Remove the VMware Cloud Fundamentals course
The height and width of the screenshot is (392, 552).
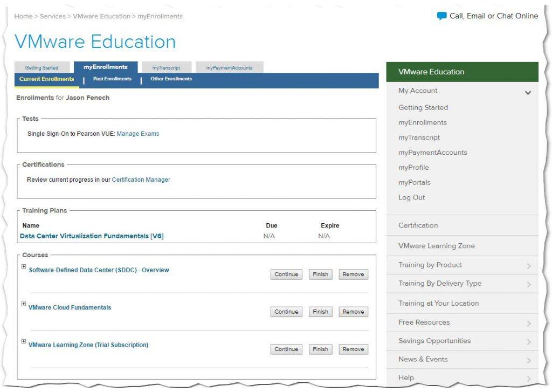[354, 312]
